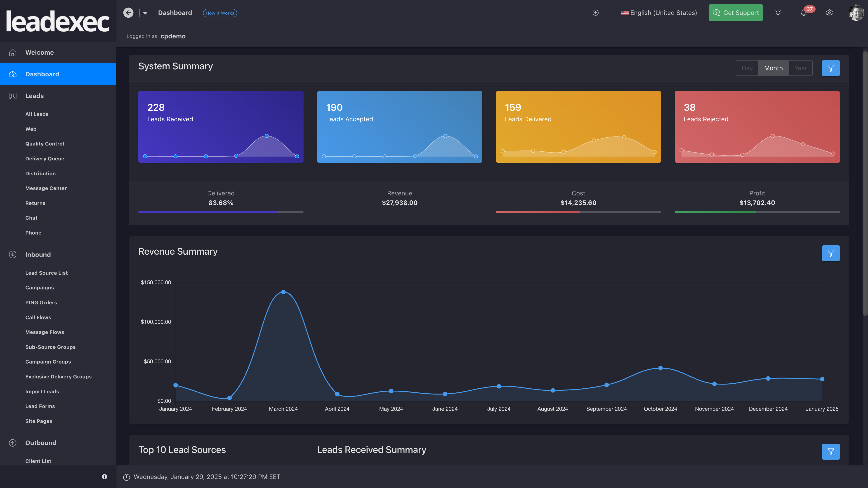Expand the settings gear dropdown

tap(829, 12)
